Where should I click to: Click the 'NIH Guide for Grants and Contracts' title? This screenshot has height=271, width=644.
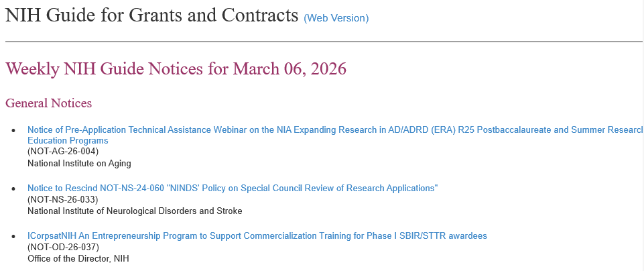pyautogui.click(x=151, y=15)
